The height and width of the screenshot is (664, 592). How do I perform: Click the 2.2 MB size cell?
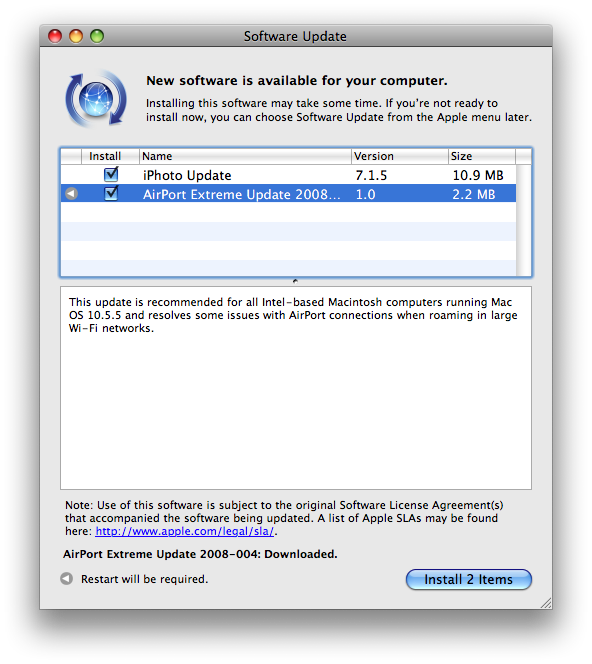(473, 194)
